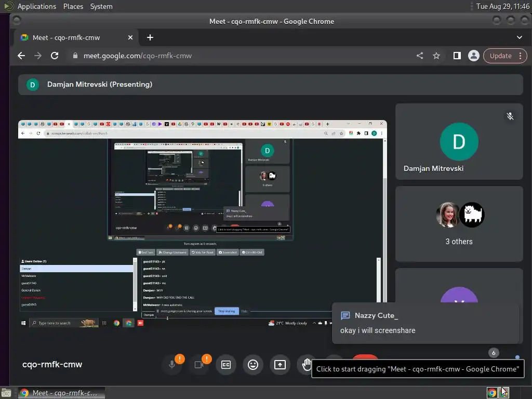
Task: Toggle the camera button in Meet
Action: point(199,365)
